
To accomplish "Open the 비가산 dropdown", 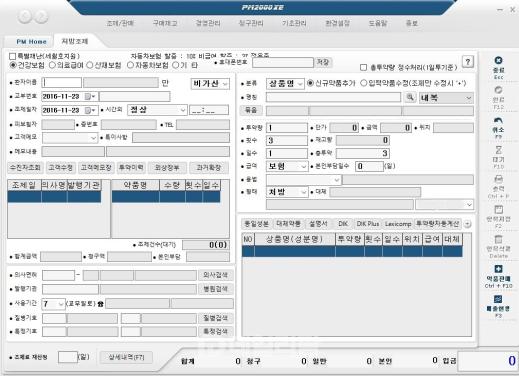I will [x=210, y=84].
